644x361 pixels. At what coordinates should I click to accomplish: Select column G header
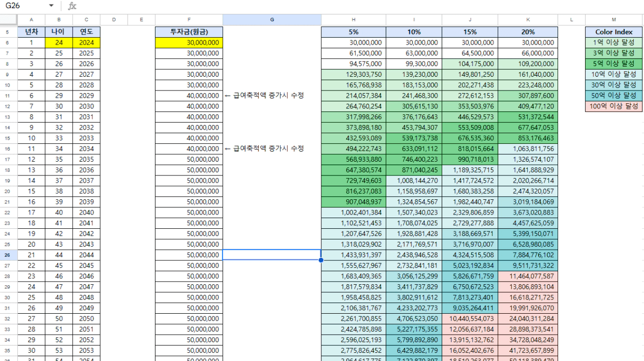tap(272, 20)
